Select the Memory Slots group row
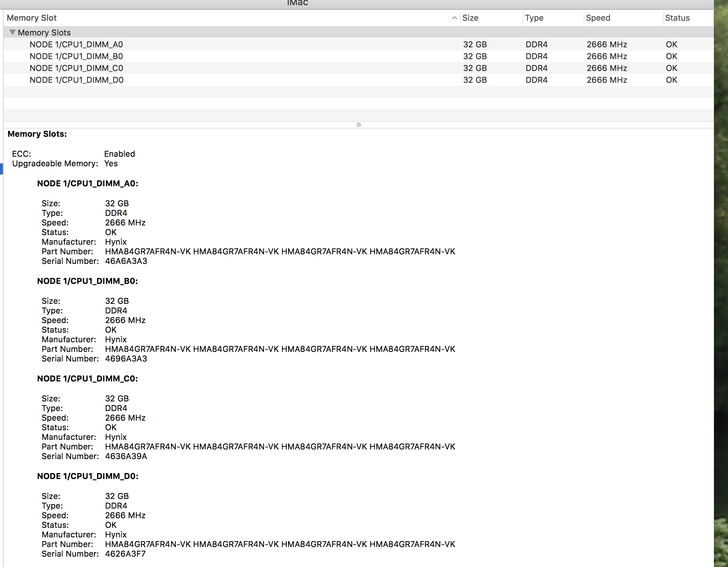 (358, 33)
